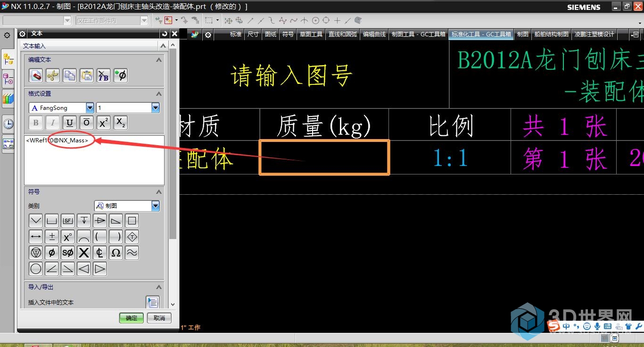Click the Sogou input method icon
This screenshot has height=347, width=644.
tap(553, 326)
